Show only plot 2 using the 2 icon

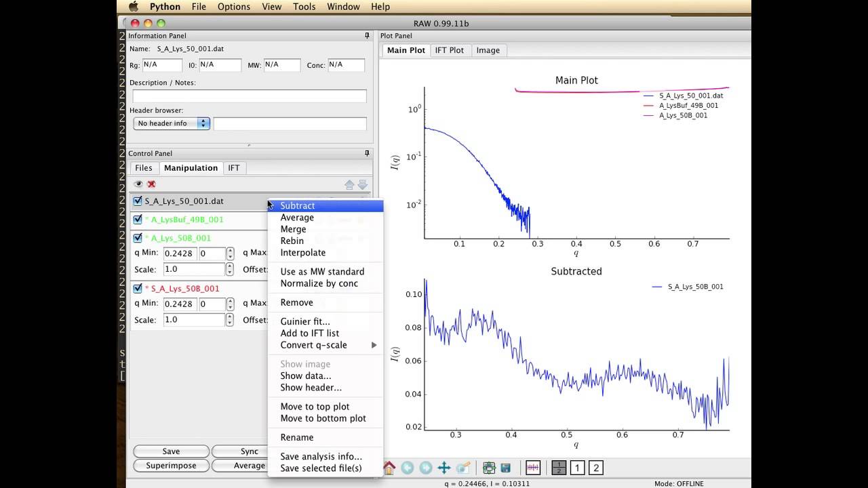596,468
